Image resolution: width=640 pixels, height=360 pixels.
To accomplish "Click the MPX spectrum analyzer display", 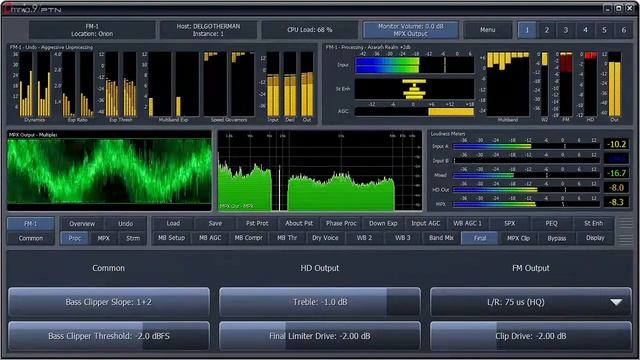I will click(320, 170).
